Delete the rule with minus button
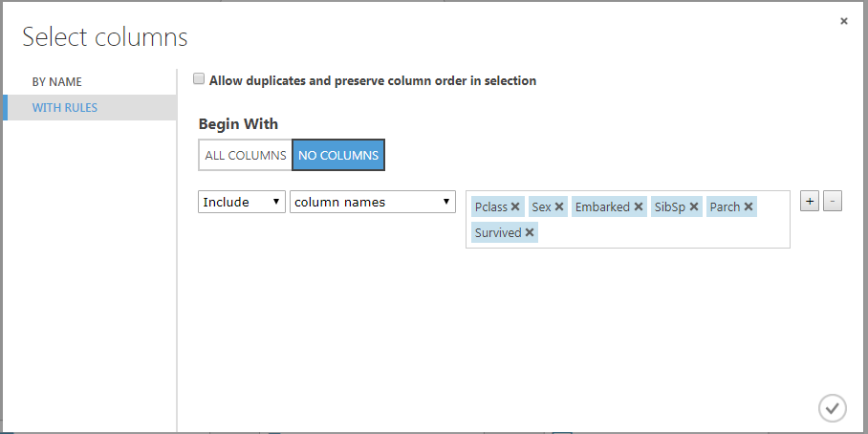Screen dimensions: 868x434 pos(833,201)
